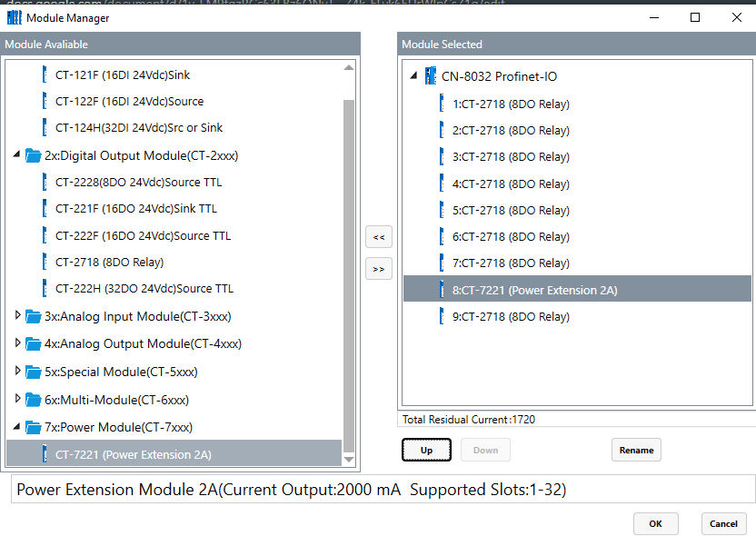Image resolution: width=756 pixels, height=536 pixels.
Task: Click the CT-122F Source module icon
Action: tap(45, 101)
